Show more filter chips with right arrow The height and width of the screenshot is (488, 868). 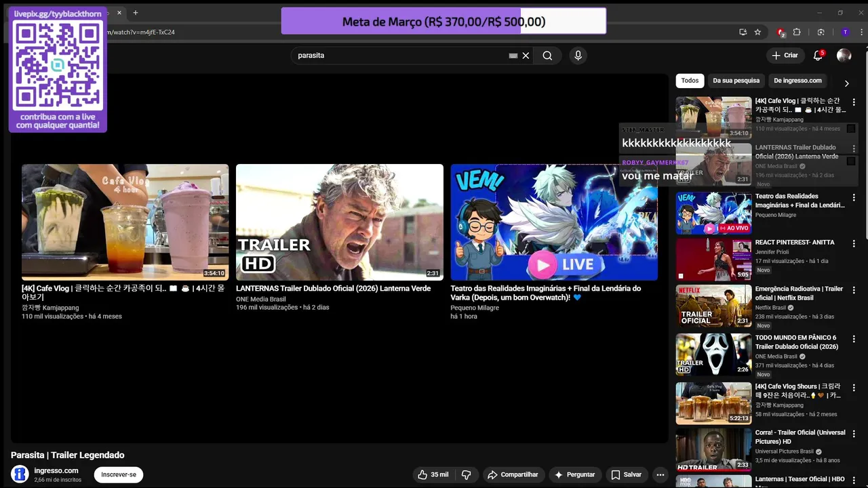pos(846,83)
